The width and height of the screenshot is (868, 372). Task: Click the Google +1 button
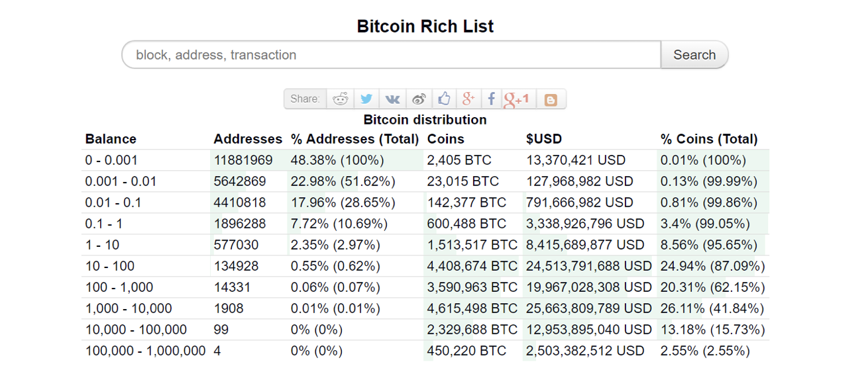point(517,99)
